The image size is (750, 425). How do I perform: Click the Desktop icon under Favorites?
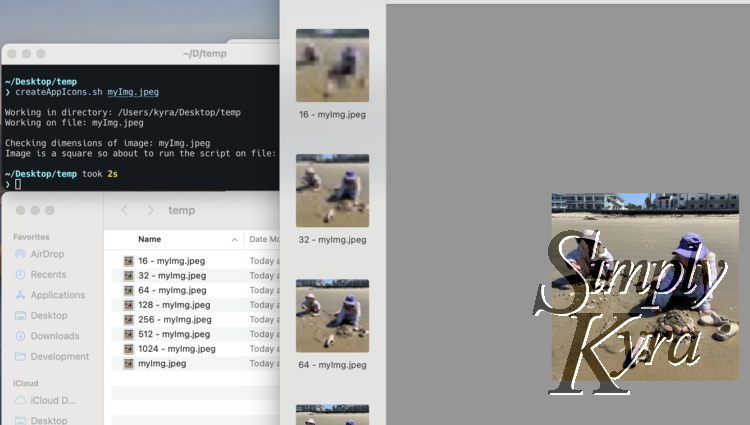pyautogui.click(x=20, y=316)
